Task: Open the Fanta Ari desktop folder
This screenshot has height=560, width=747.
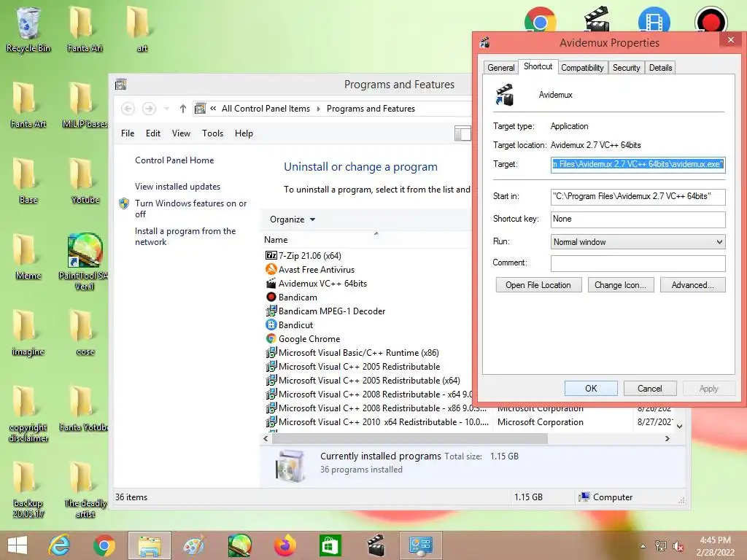Action: click(x=85, y=28)
